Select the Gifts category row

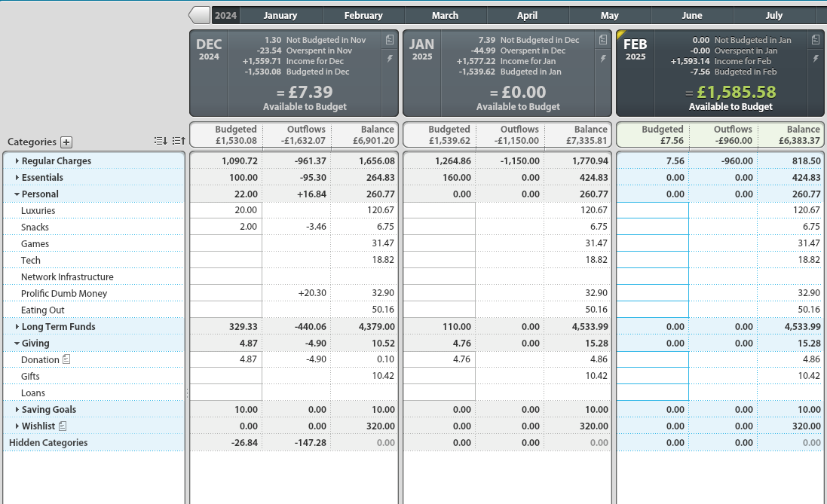coord(94,376)
